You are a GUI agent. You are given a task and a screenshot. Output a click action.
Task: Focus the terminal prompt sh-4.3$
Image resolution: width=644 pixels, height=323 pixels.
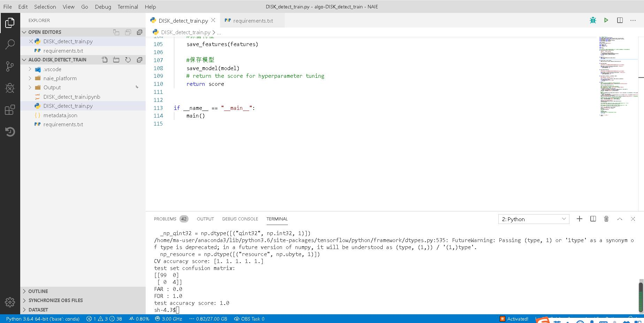point(165,310)
